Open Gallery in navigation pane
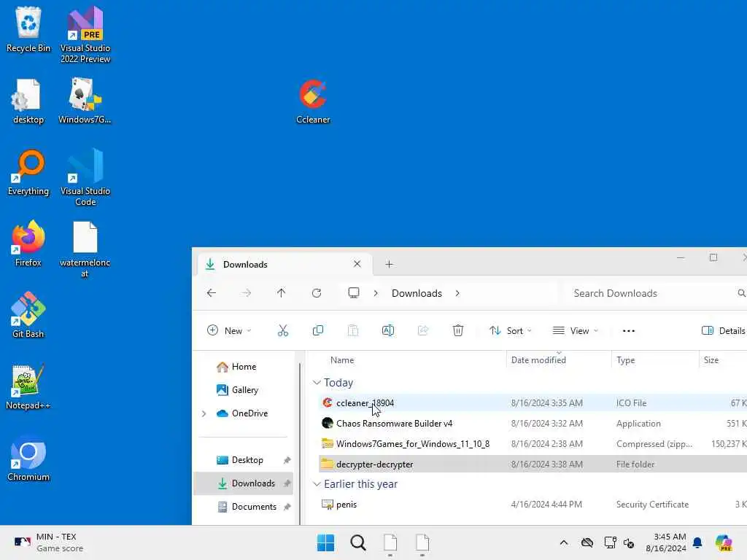This screenshot has height=560, width=747. [x=238, y=390]
